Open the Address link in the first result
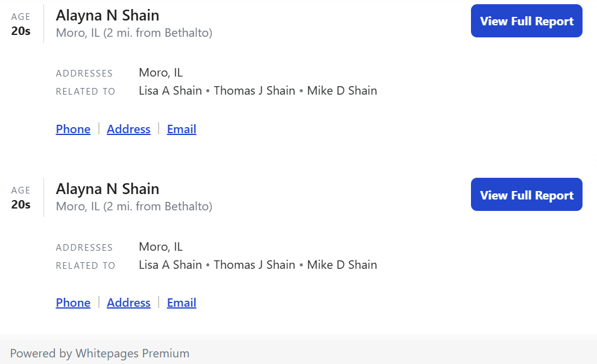 pos(128,129)
